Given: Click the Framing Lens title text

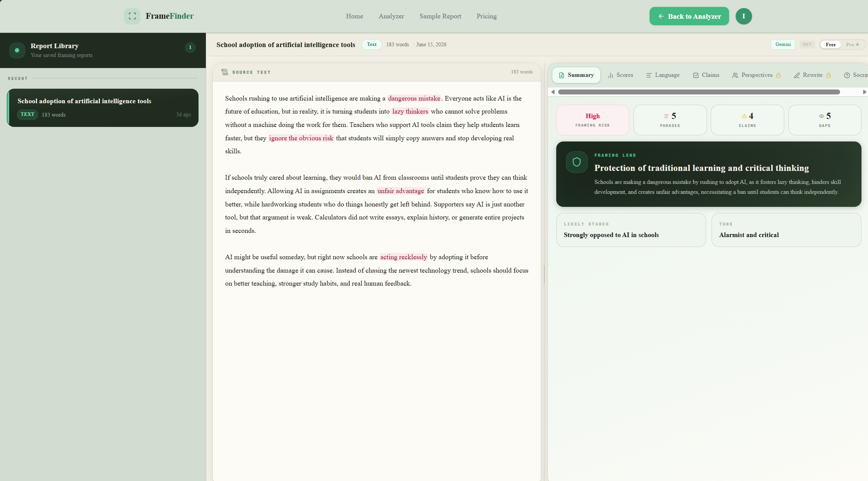Looking at the screenshot, I should [701, 168].
